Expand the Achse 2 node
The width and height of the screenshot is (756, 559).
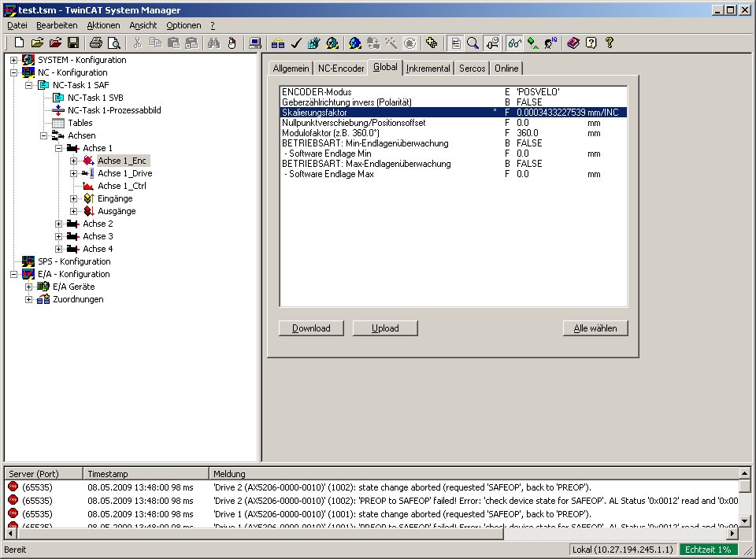pos(59,224)
